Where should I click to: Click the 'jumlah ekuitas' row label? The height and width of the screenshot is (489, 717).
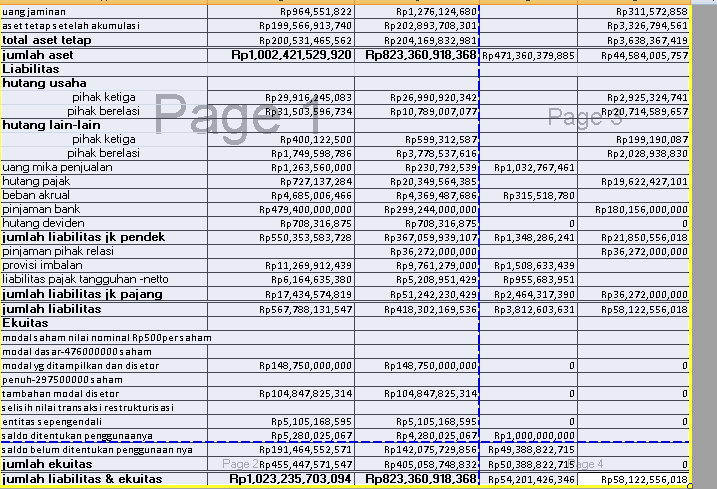click(x=104, y=464)
